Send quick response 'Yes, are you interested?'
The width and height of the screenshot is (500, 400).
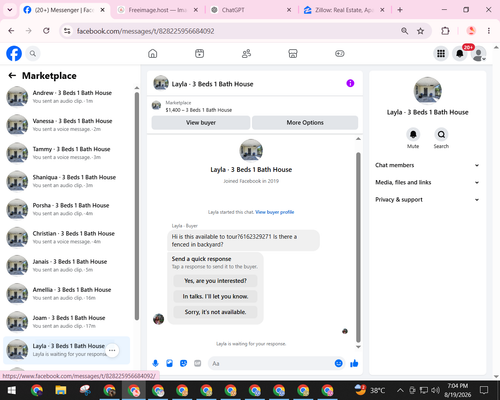coord(215,281)
